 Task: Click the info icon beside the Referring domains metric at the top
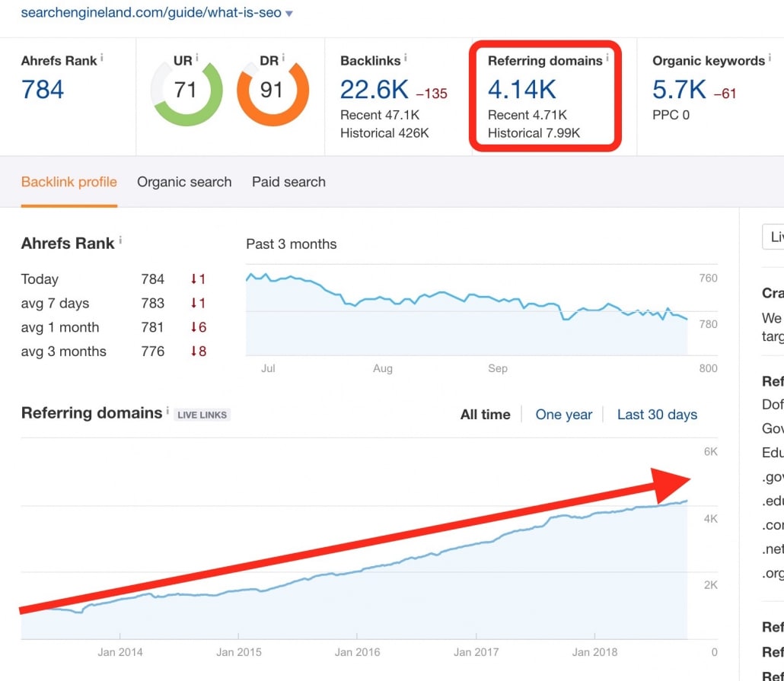point(607,58)
